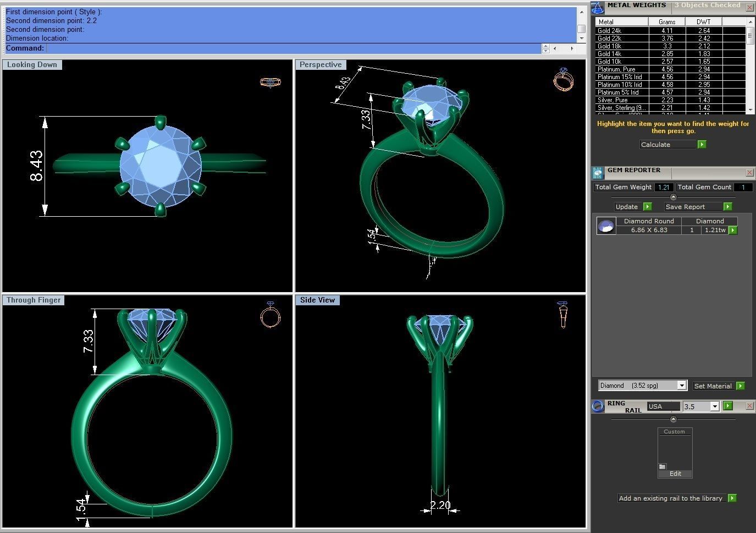Select the Gold 14k row
The image size is (756, 533).
(x=671, y=54)
